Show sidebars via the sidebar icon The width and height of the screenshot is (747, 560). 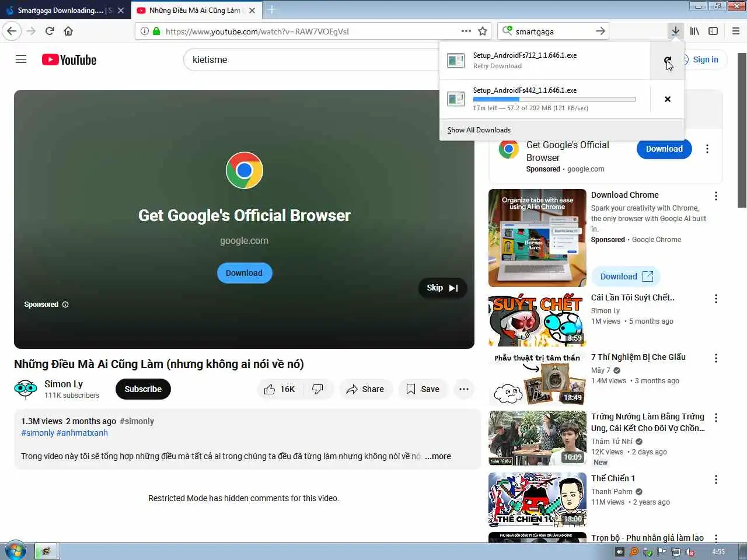713,31
